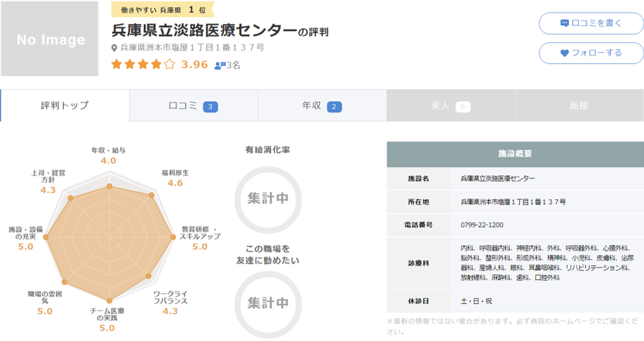Click the heart icon in フォローする
The width and height of the screenshot is (644, 341).
[564, 53]
